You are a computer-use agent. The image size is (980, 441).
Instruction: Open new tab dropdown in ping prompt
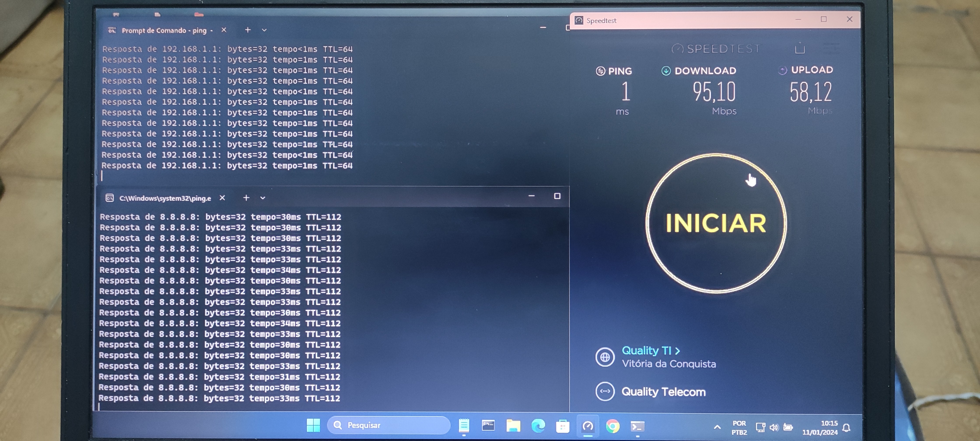(264, 30)
